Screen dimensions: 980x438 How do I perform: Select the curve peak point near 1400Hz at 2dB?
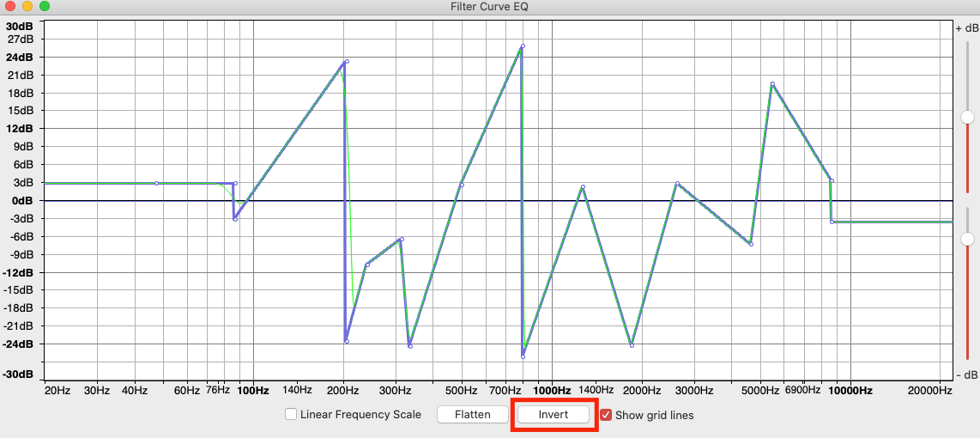tap(583, 187)
